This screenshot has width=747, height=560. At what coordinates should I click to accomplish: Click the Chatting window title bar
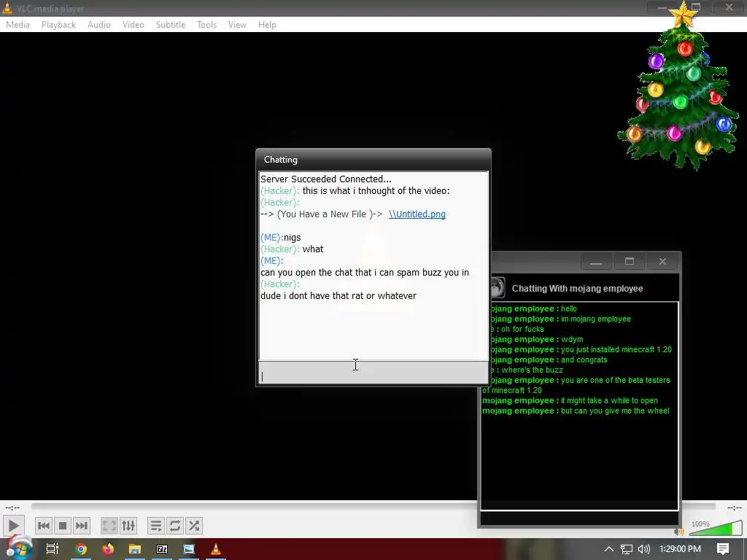click(x=373, y=160)
